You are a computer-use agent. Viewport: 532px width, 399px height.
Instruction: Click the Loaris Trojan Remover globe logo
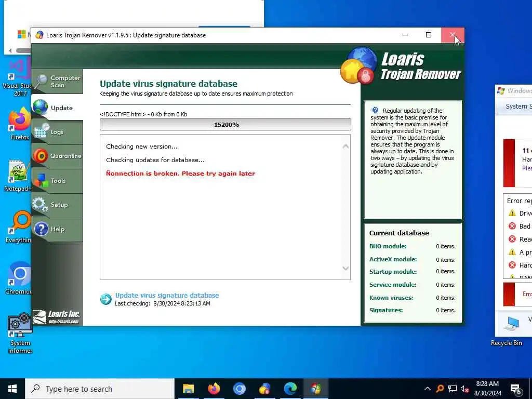(358, 65)
